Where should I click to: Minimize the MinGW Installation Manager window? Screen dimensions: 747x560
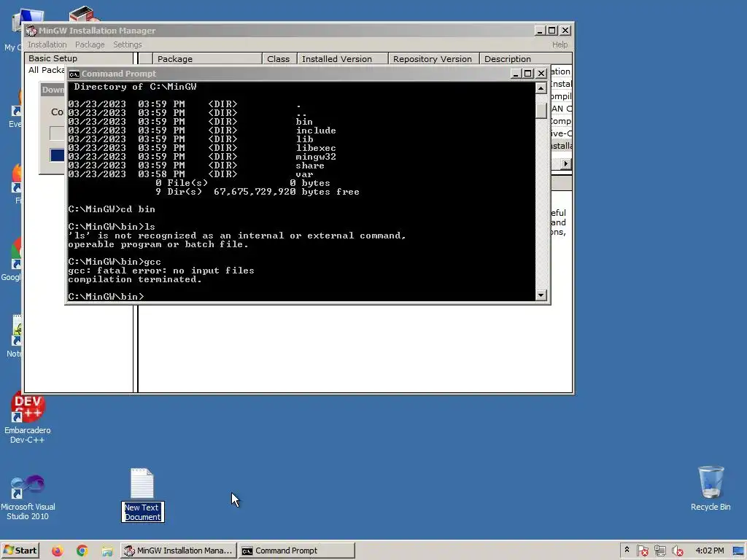coord(539,31)
